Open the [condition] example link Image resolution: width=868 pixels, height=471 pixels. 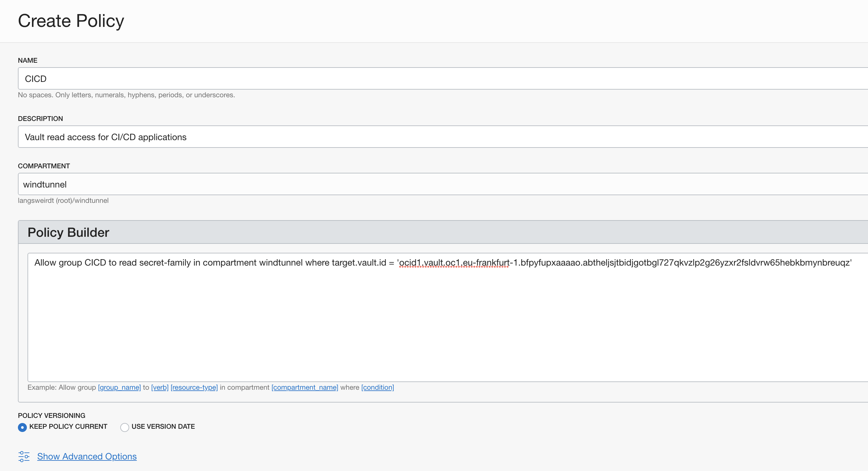pos(377,387)
